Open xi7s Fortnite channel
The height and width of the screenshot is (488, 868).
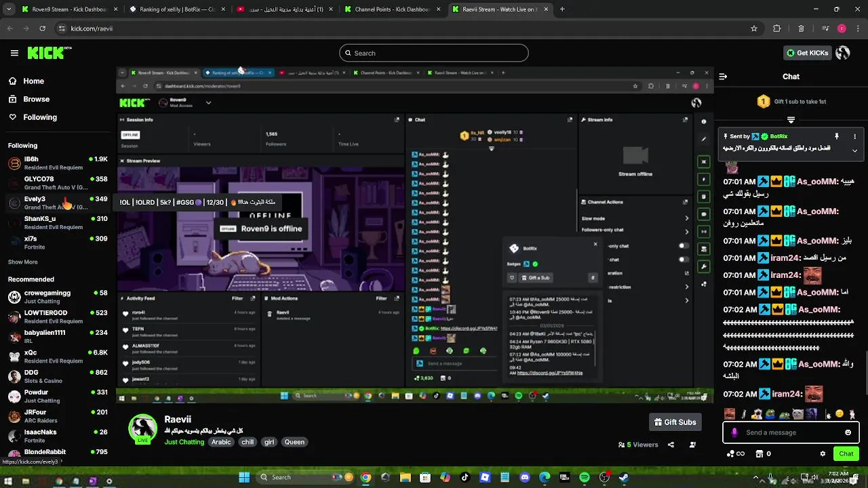tap(58, 243)
